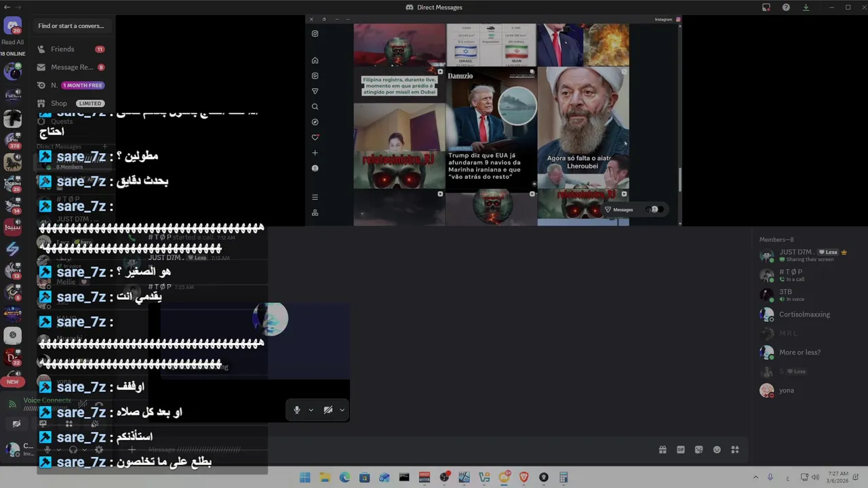Open Discord Help question-mark icon
The width and height of the screenshot is (868, 488).
[786, 7]
